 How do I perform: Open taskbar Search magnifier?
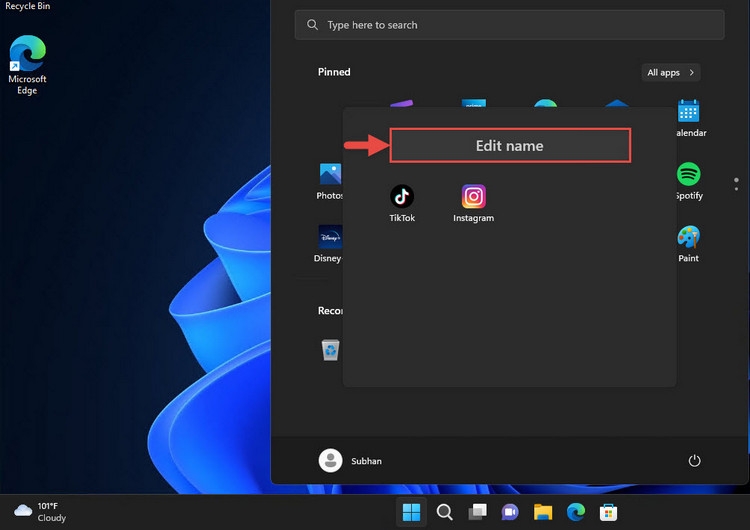pyautogui.click(x=444, y=512)
